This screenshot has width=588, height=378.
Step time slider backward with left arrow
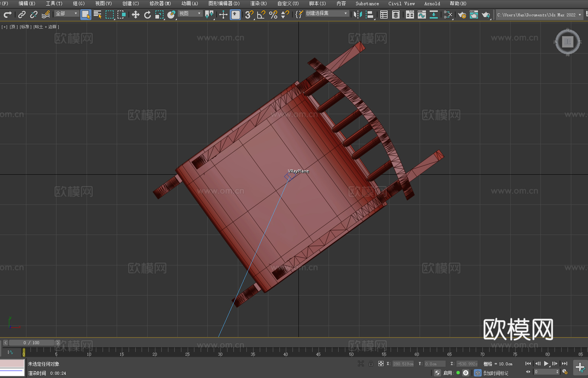point(5,343)
